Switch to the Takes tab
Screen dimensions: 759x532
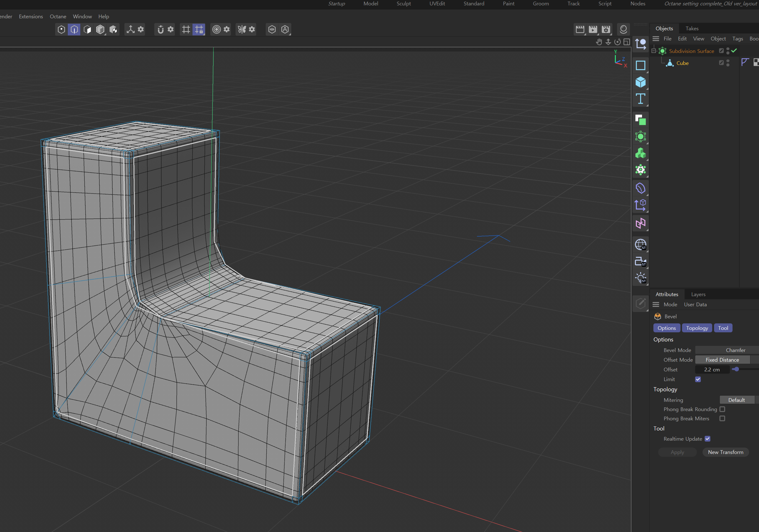(x=692, y=28)
